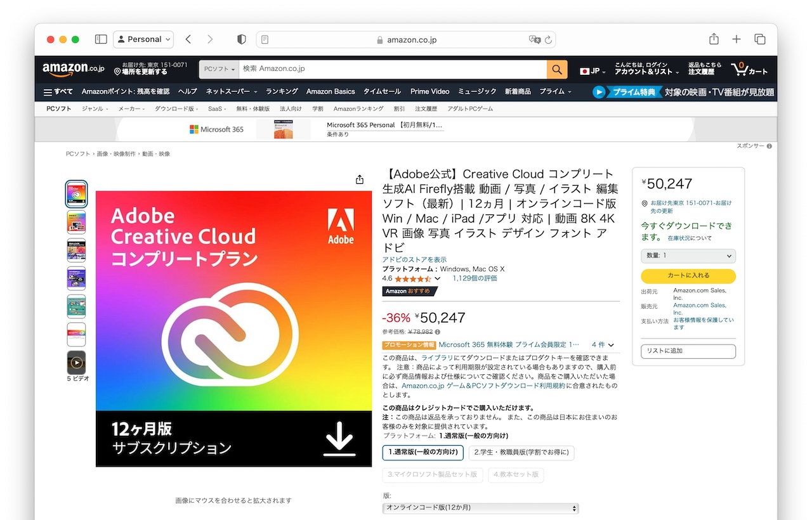Open the 数量: 1 quantity dropdown
This screenshot has width=812, height=520.
pyautogui.click(x=688, y=256)
